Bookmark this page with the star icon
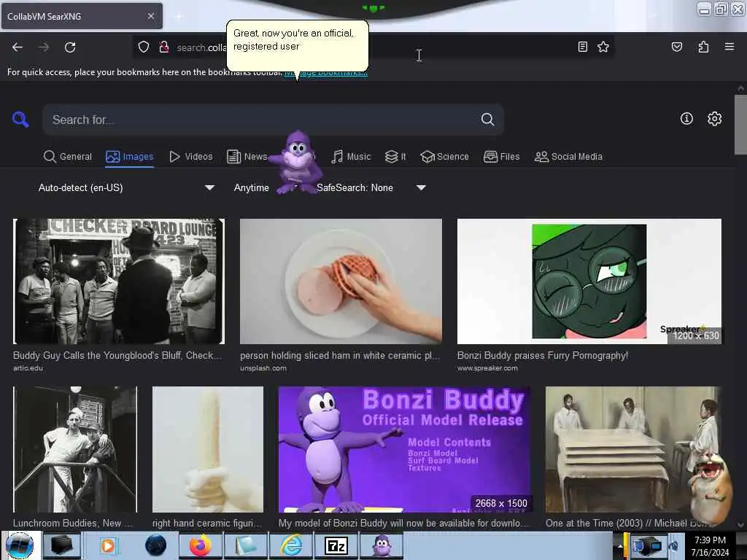Image resolution: width=747 pixels, height=560 pixels. click(603, 47)
